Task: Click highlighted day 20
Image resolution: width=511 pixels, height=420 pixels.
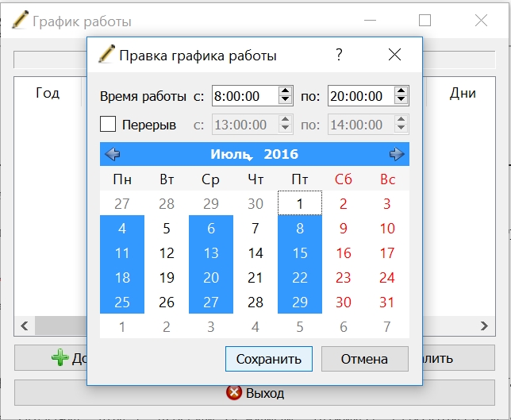Action: coord(211,277)
